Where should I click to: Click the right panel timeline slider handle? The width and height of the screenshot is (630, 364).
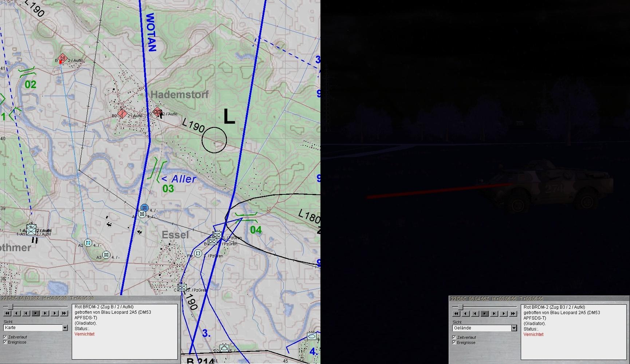click(x=460, y=307)
